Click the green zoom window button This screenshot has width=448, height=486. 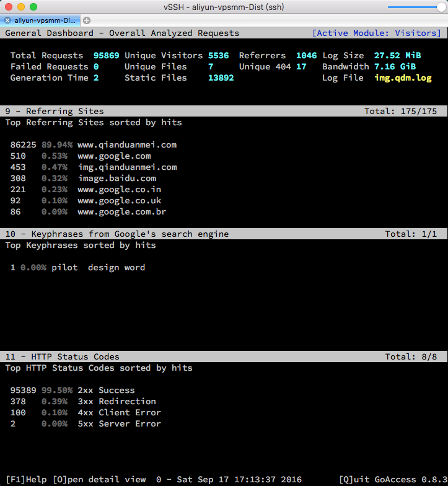(x=33, y=6)
